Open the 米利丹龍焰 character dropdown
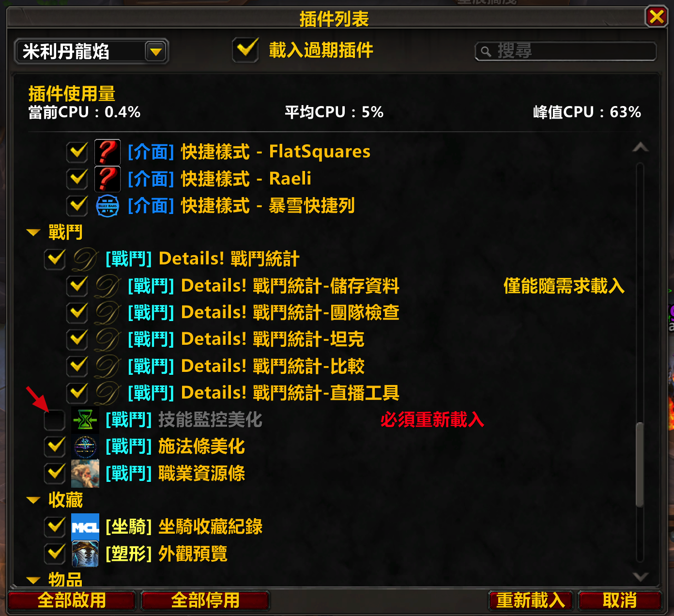 coord(156,51)
